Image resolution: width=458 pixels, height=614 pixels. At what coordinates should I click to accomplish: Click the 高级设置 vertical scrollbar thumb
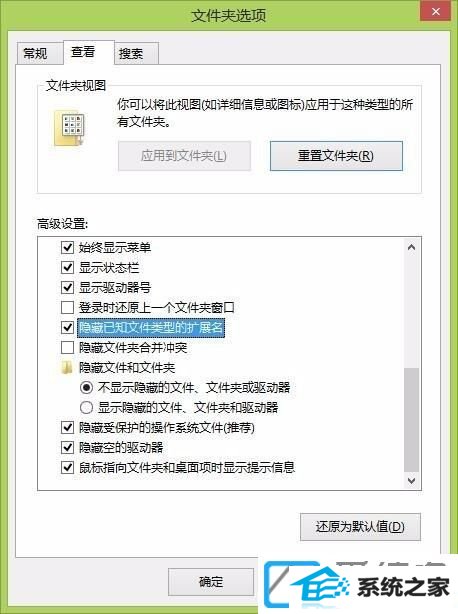tap(411, 419)
